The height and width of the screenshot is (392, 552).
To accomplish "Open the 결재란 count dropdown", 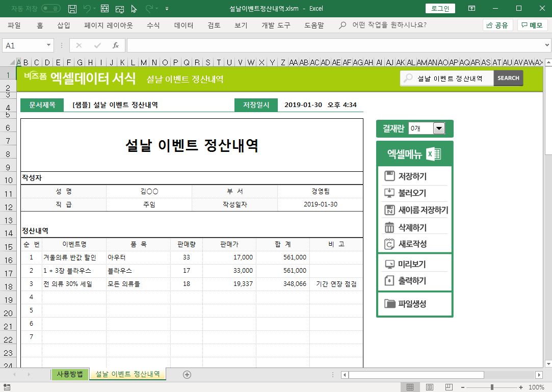I will point(439,129).
